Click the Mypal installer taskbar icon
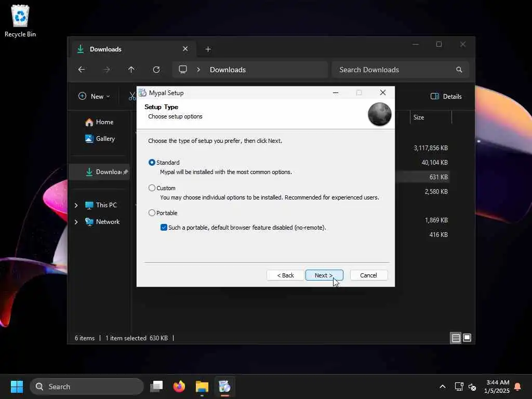This screenshot has height=399, width=532. (224, 387)
